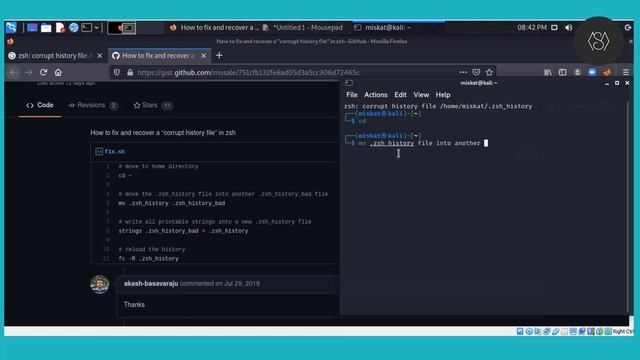Open the terminal Actions menu

coord(376,95)
